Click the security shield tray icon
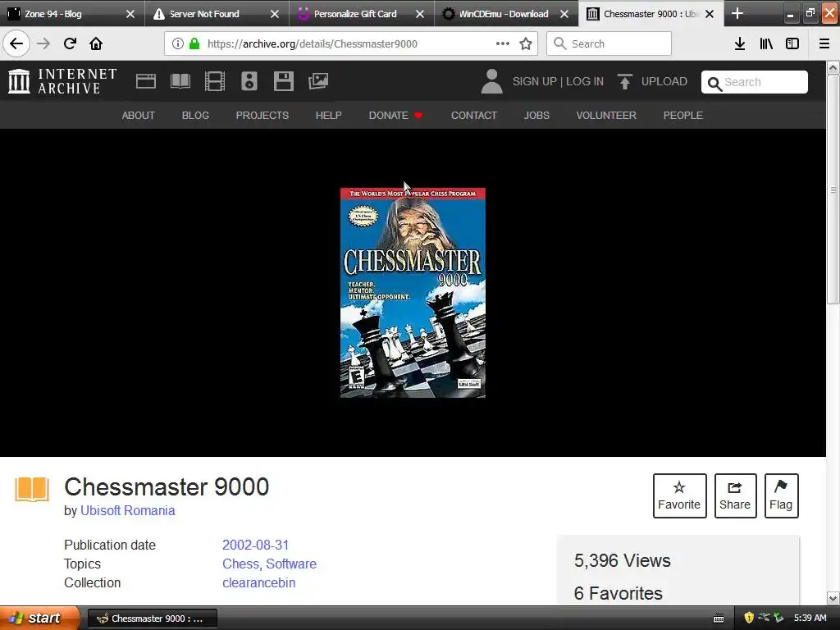The width and height of the screenshot is (840, 630). [x=749, y=618]
